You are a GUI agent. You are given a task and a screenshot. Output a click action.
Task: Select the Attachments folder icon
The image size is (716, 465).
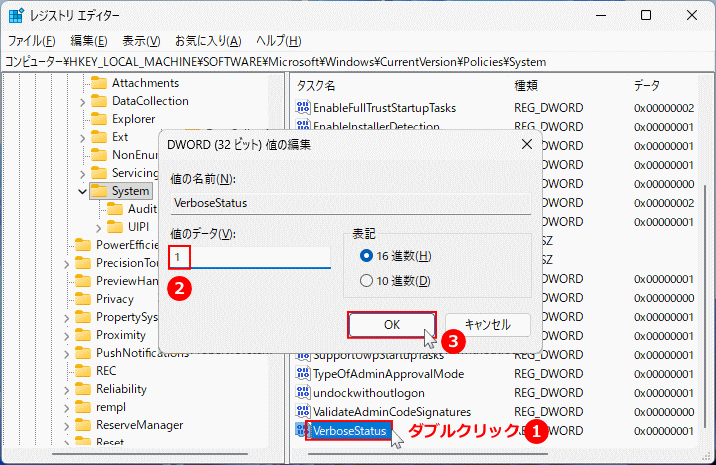tap(99, 83)
